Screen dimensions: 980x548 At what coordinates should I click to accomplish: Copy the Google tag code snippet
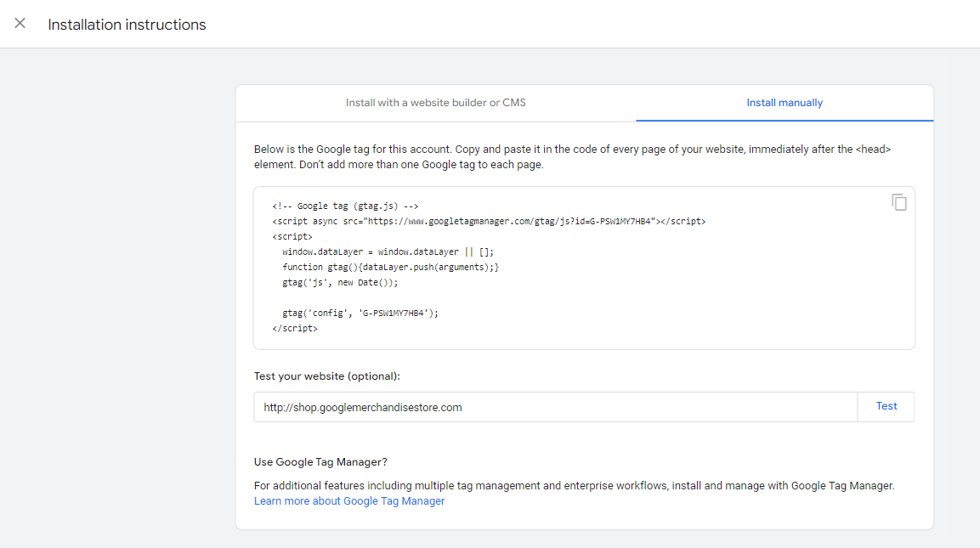pyautogui.click(x=898, y=202)
